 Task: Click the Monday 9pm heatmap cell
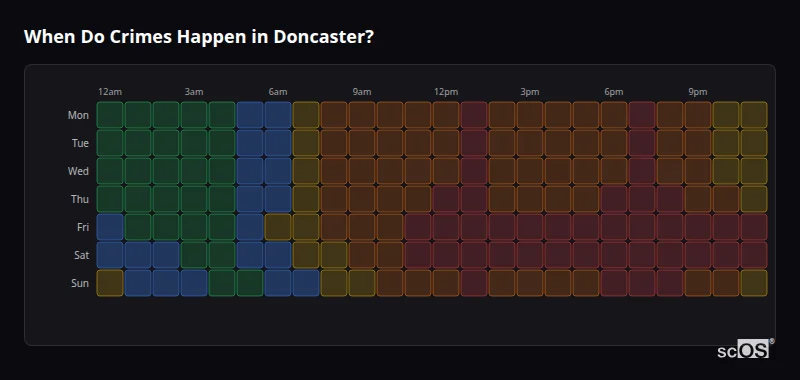(x=698, y=115)
